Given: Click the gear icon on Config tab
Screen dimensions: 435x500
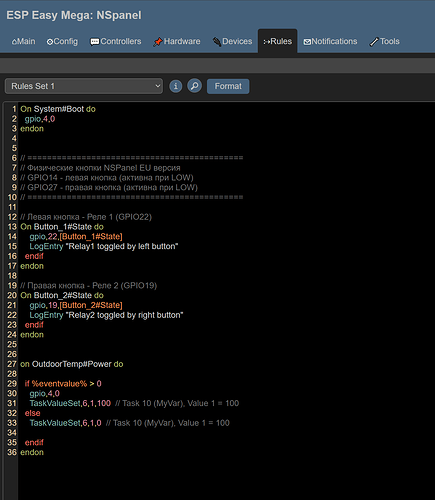Looking at the screenshot, I should [50, 42].
